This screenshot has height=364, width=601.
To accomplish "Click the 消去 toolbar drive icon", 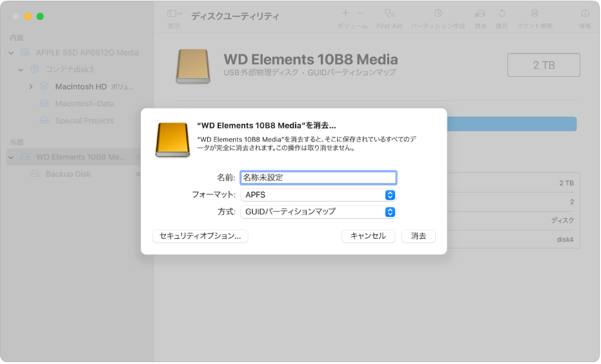I will [x=480, y=14].
